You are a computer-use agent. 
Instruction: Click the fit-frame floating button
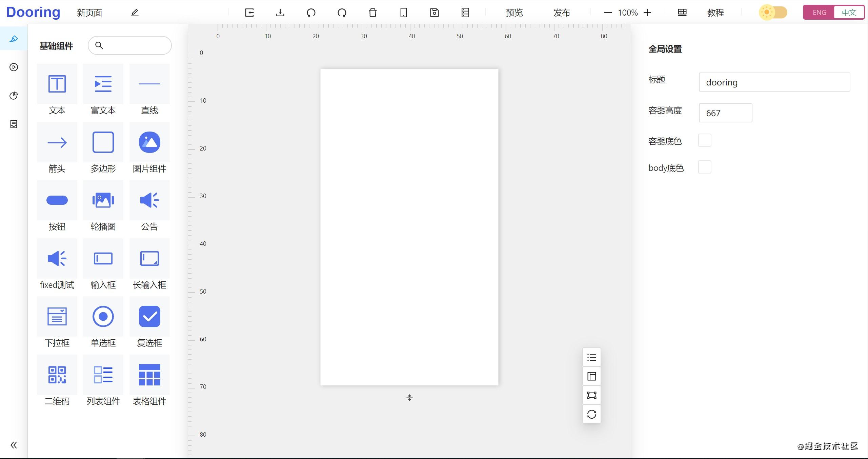point(592,395)
